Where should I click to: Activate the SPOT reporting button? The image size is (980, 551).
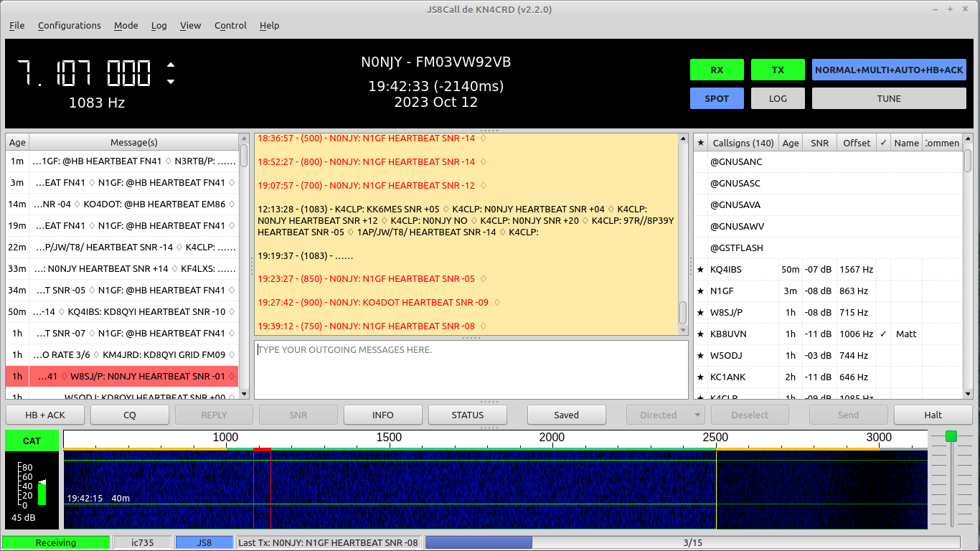point(717,98)
